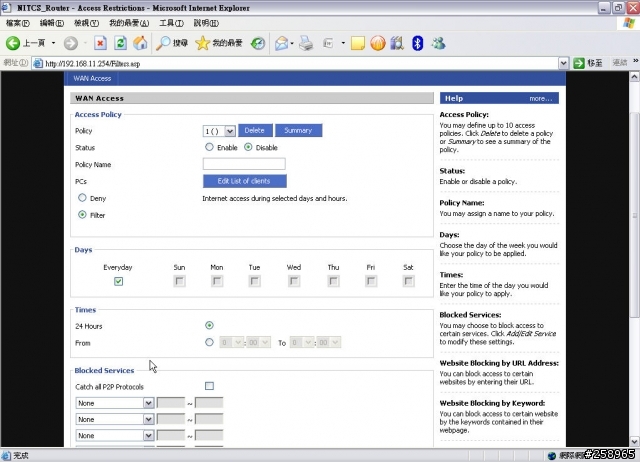Open the Help more... link
The width and height of the screenshot is (640, 462).
point(540,98)
